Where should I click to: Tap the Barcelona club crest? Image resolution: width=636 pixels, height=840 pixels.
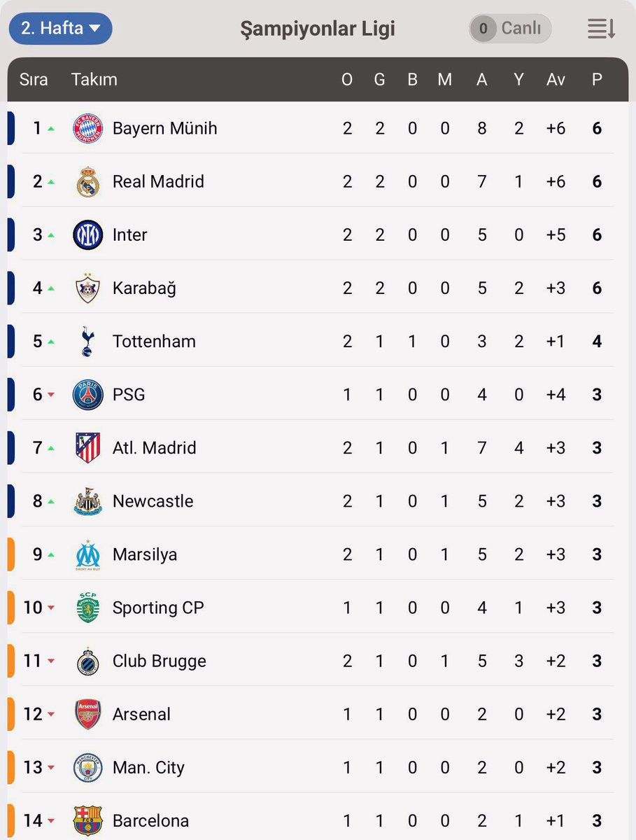click(88, 820)
